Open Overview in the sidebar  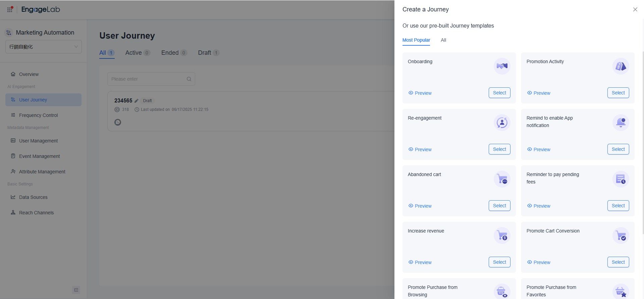pyautogui.click(x=43, y=74)
